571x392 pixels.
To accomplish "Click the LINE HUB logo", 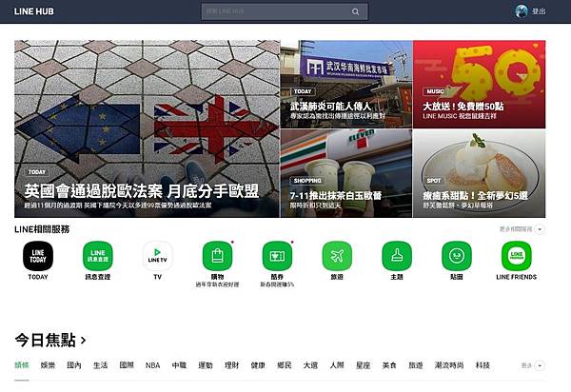I will pos(34,11).
